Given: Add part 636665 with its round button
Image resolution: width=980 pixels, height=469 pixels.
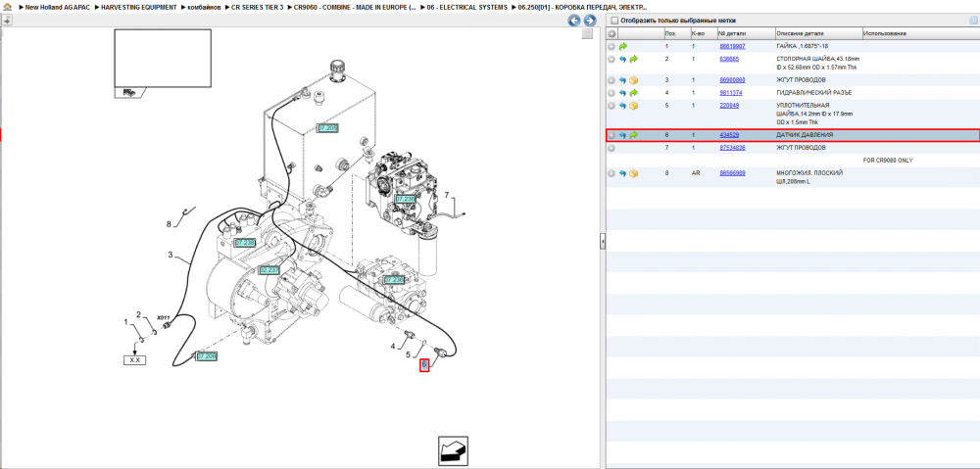Looking at the screenshot, I should [612, 59].
